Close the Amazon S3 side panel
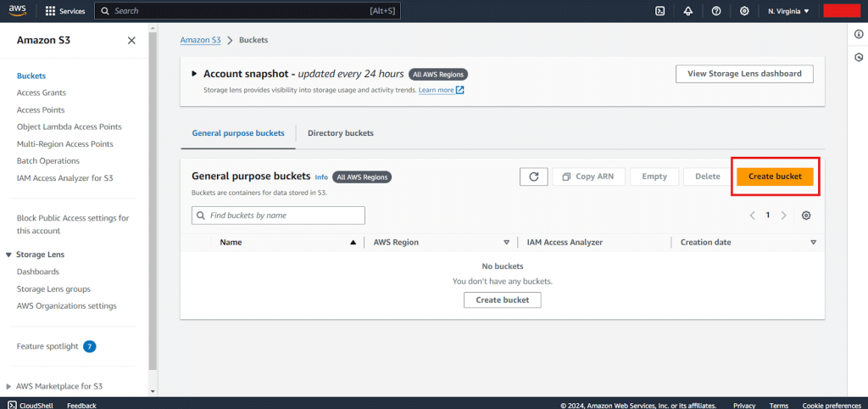Viewport: 868px width, 409px height. (131, 41)
